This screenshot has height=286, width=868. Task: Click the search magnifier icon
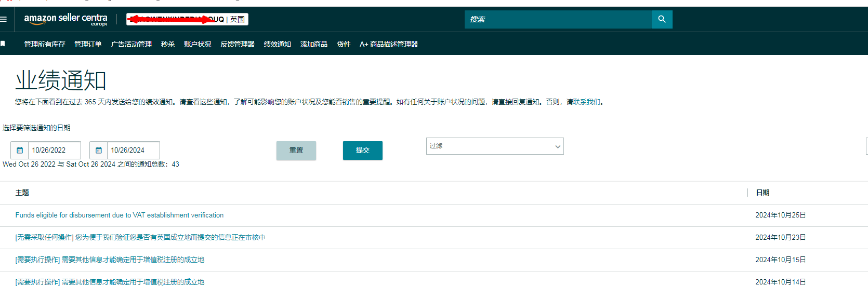pos(662,19)
